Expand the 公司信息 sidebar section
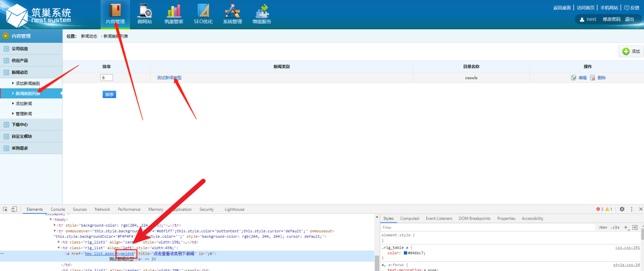Image resolution: width=644 pixels, height=271 pixels. (x=20, y=49)
